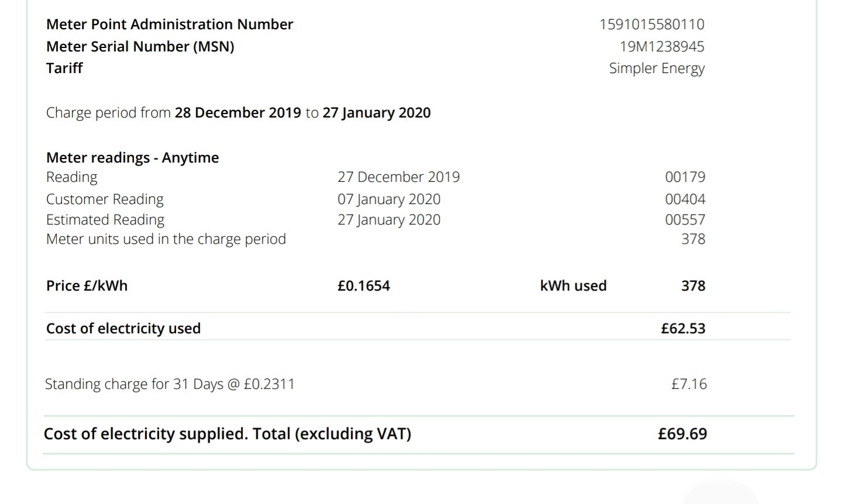
Task: Click the 00179 meter reading value
Action: (685, 177)
